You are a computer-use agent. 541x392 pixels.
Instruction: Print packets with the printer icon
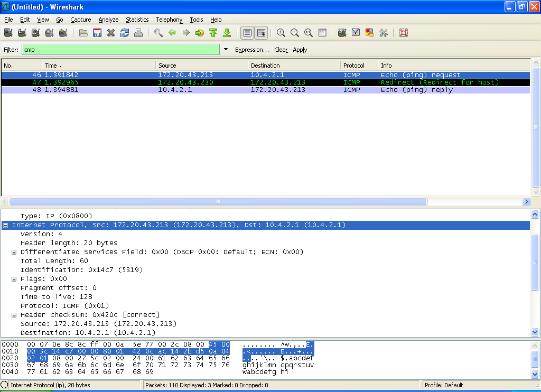138,33
